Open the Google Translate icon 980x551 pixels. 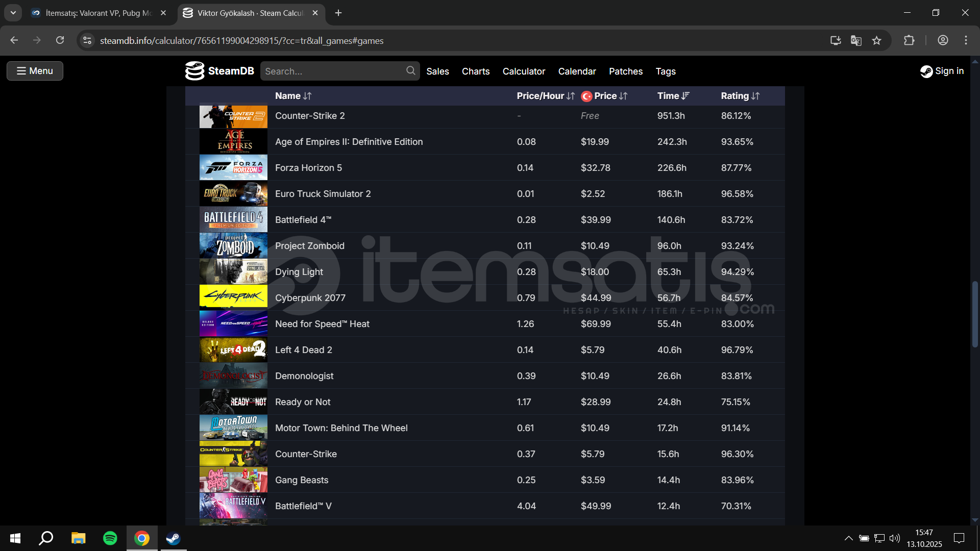[856, 40]
